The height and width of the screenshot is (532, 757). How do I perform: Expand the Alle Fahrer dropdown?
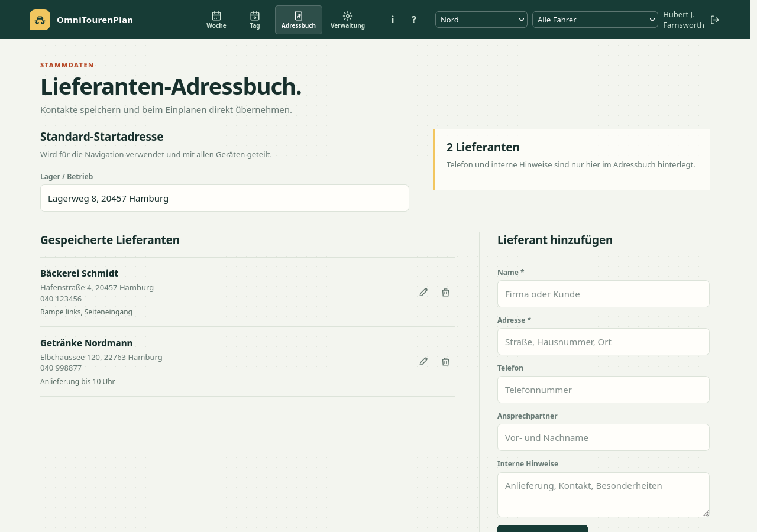pyautogui.click(x=595, y=20)
